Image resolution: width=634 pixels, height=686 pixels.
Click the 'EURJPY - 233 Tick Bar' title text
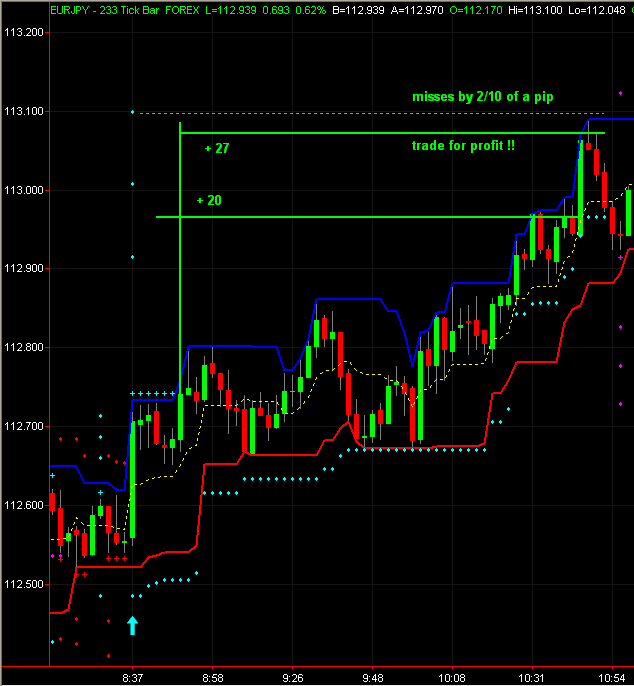(x=105, y=10)
